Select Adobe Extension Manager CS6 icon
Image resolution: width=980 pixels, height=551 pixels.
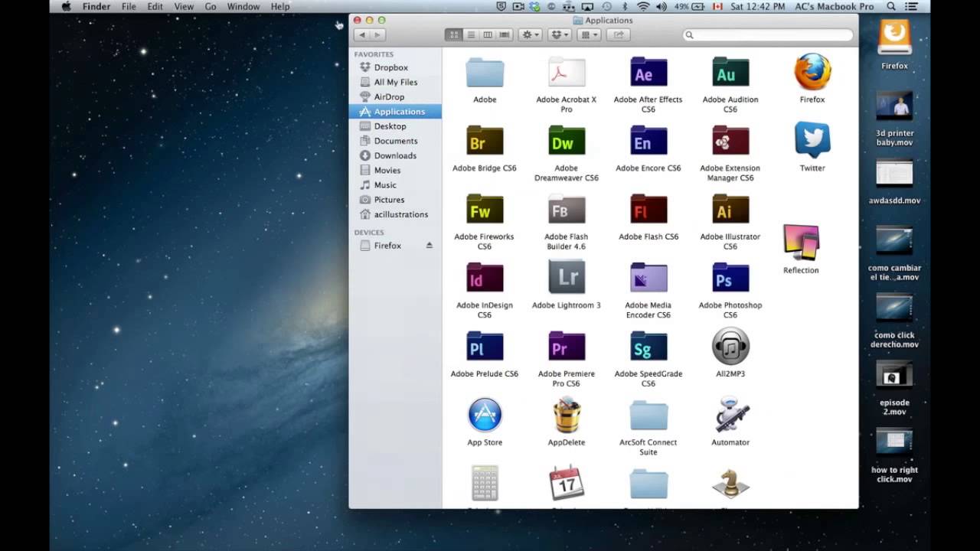pyautogui.click(x=730, y=141)
